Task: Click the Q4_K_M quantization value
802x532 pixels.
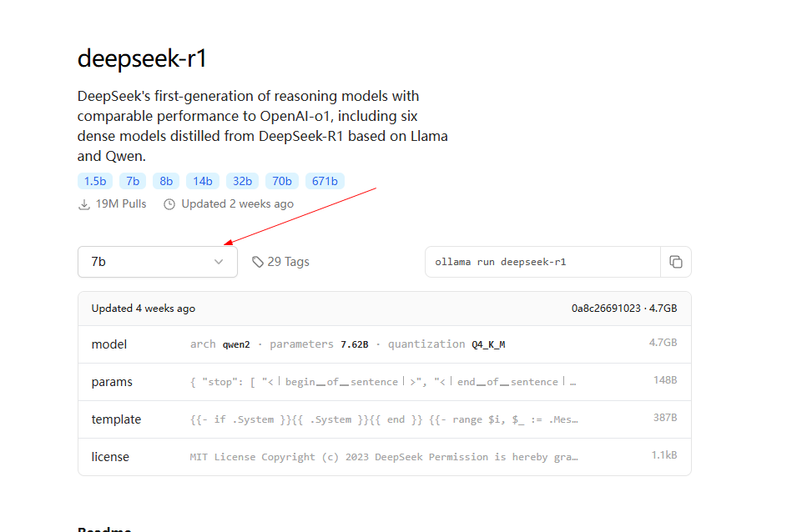Action: tap(488, 344)
